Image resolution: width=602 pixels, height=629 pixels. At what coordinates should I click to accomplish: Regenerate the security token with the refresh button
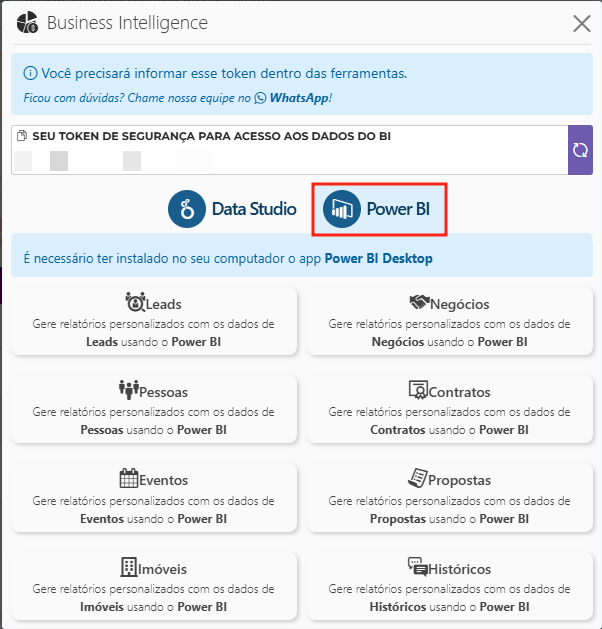580,150
